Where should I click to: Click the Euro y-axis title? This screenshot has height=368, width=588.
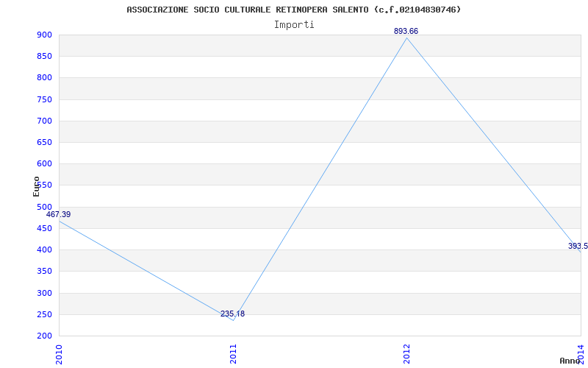pos(36,187)
